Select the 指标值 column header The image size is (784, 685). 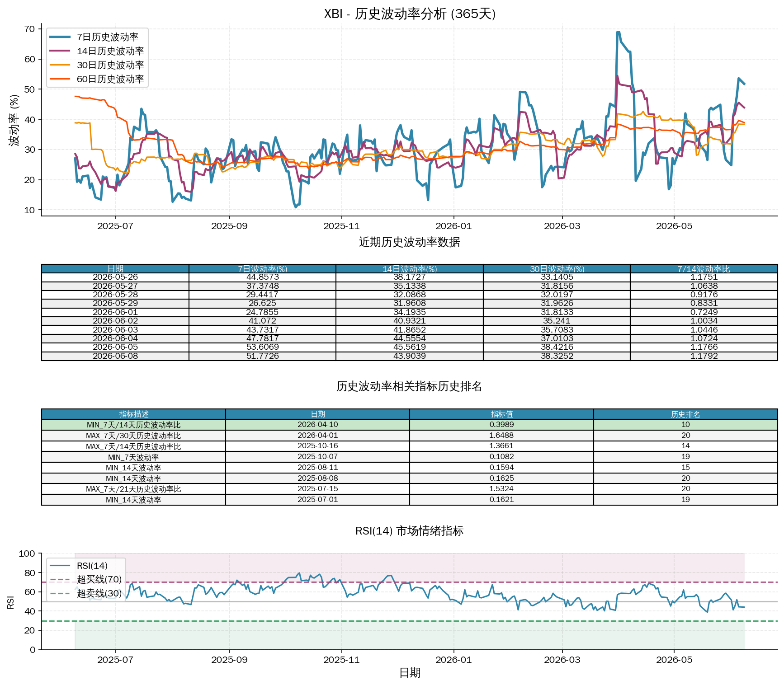(x=502, y=414)
